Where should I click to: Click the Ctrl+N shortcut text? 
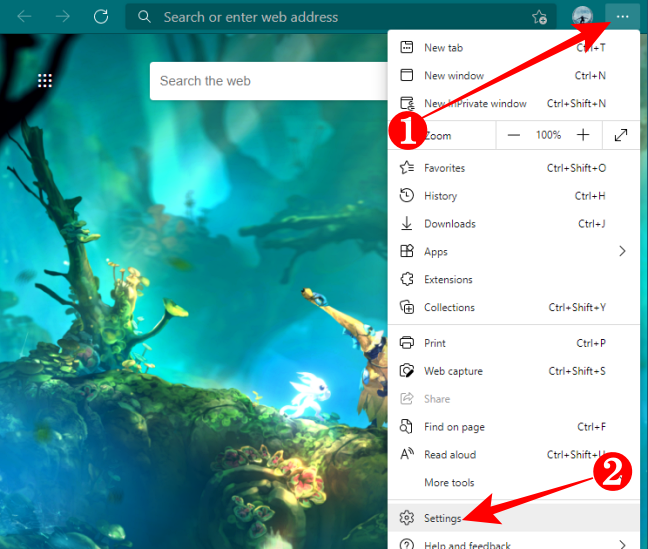(590, 76)
